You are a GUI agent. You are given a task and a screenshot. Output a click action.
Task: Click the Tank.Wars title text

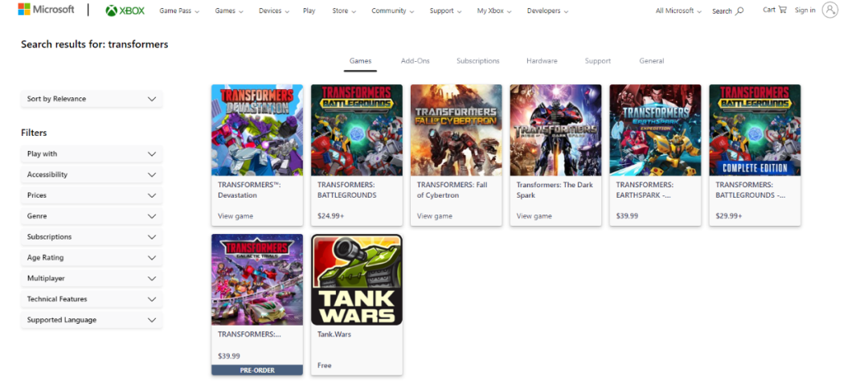coord(334,334)
